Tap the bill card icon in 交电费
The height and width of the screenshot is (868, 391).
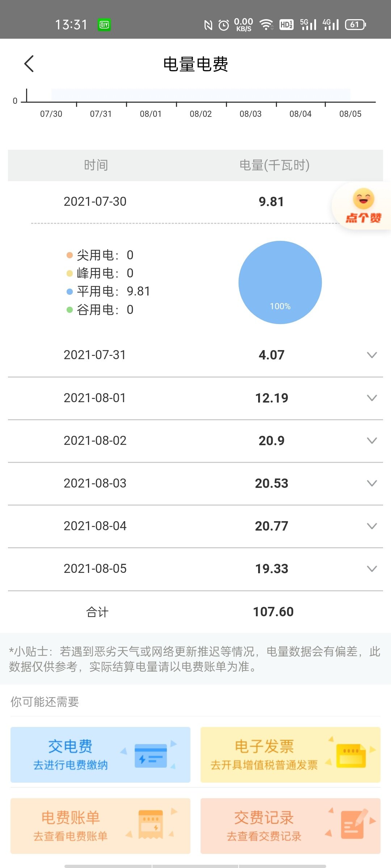point(151,756)
